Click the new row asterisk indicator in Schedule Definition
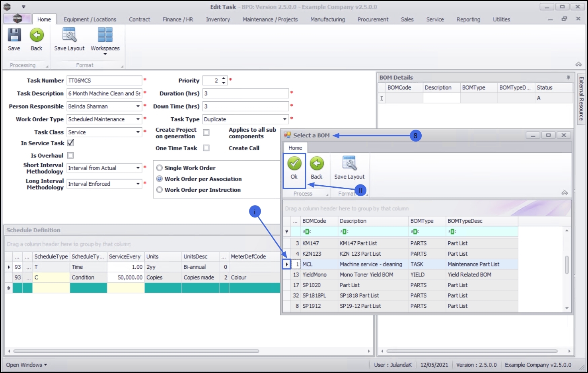The image size is (588, 373). pyautogui.click(x=9, y=288)
